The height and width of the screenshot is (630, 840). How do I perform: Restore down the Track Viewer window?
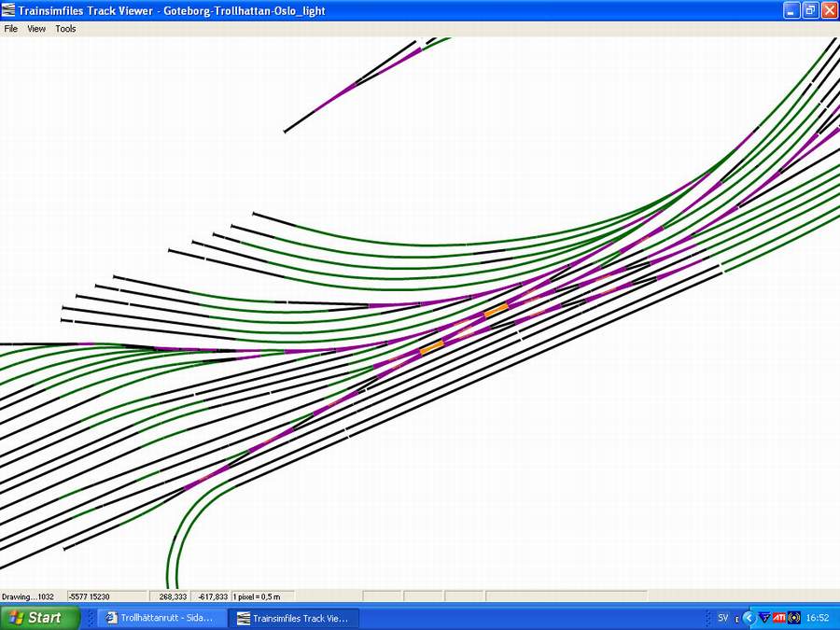809,10
